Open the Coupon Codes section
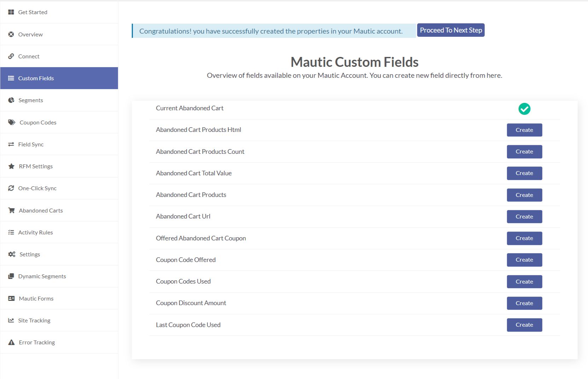The width and height of the screenshot is (588, 379). 59,122
